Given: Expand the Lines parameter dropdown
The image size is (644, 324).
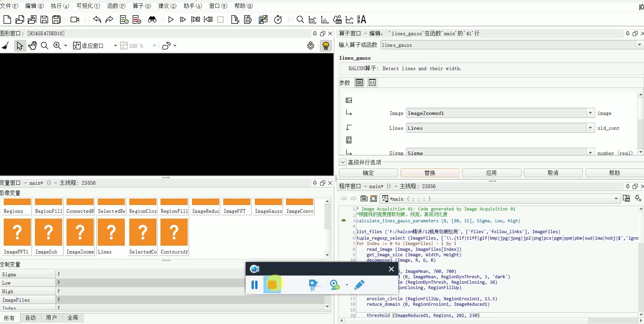Looking at the screenshot, I should pyautogui.click(x=590, y=128).
